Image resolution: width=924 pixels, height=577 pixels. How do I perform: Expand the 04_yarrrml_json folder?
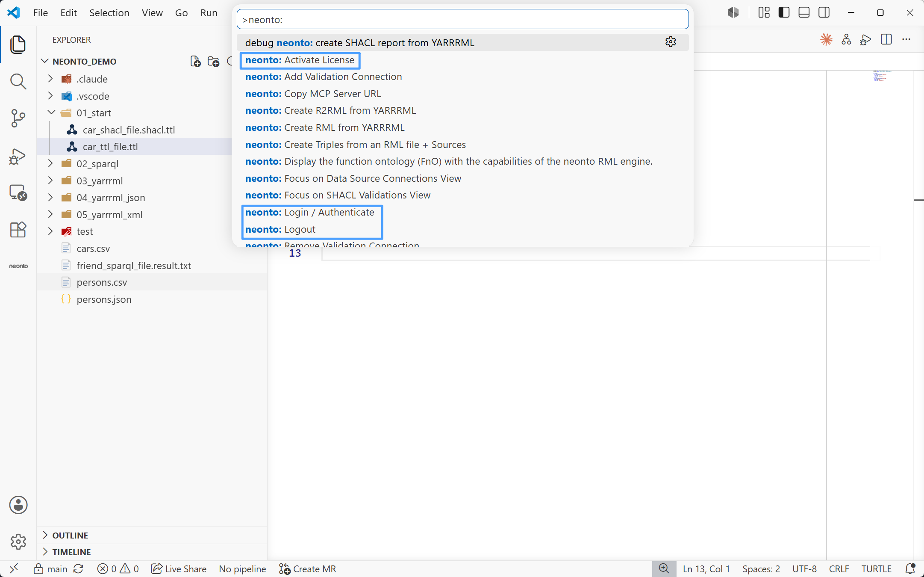coord(50,197)
